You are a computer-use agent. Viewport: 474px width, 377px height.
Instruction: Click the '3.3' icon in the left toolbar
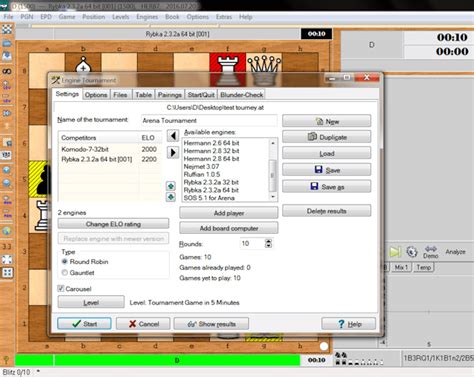[x=7, y=247]
